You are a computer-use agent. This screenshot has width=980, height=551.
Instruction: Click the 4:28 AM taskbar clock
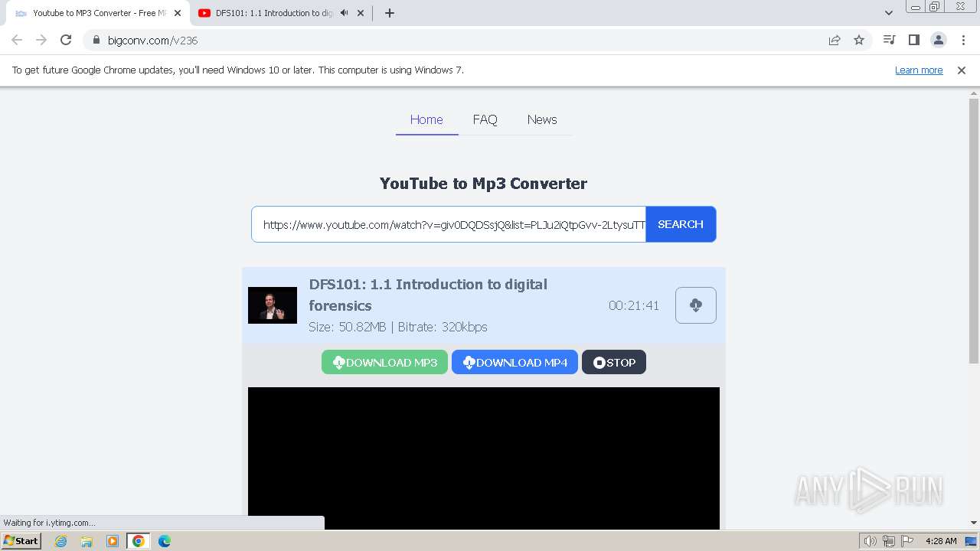pyautogui.click(x=941, y=541)
